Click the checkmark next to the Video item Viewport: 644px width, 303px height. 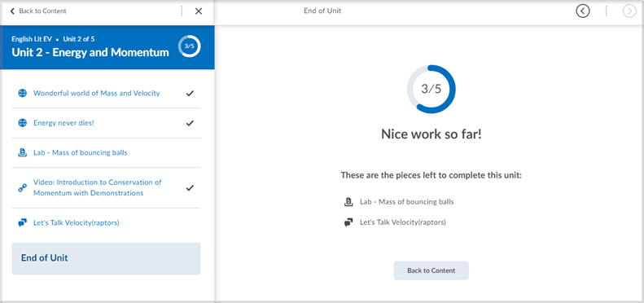pos(190,188)
